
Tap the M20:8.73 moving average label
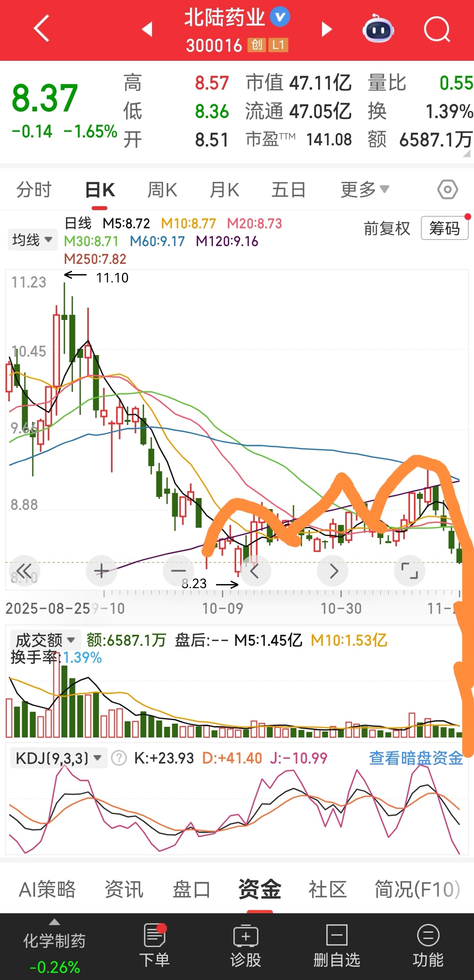254,224
